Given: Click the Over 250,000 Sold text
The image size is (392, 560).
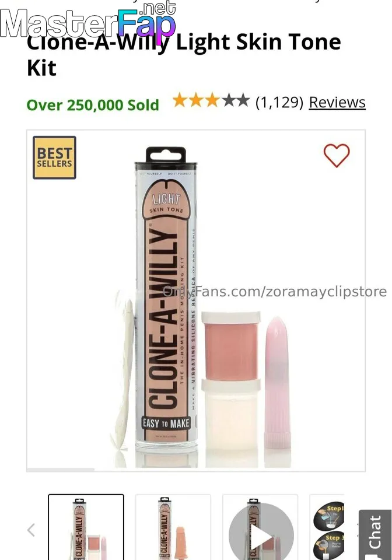Looking at the screenshot, I should (93, 105).
